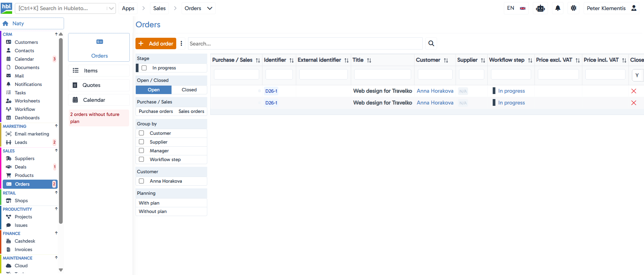Open the Anna Horakova link in first row

(x=435, y=91)
